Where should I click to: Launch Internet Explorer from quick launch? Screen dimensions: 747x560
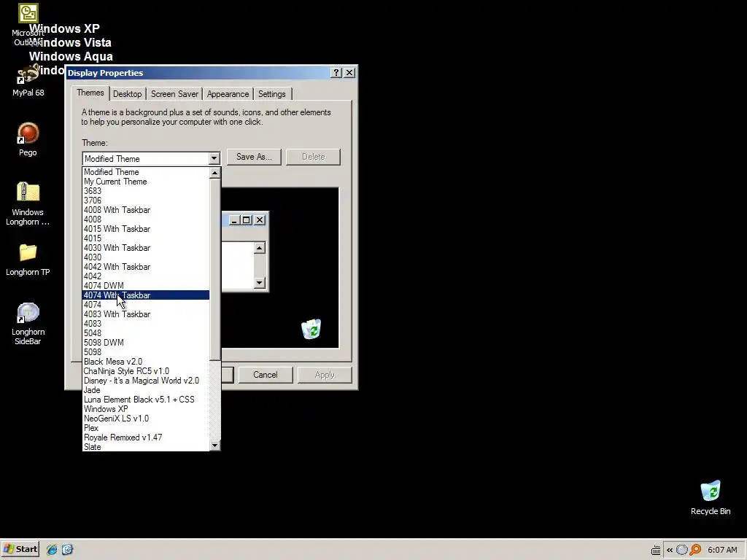(52, 550)
